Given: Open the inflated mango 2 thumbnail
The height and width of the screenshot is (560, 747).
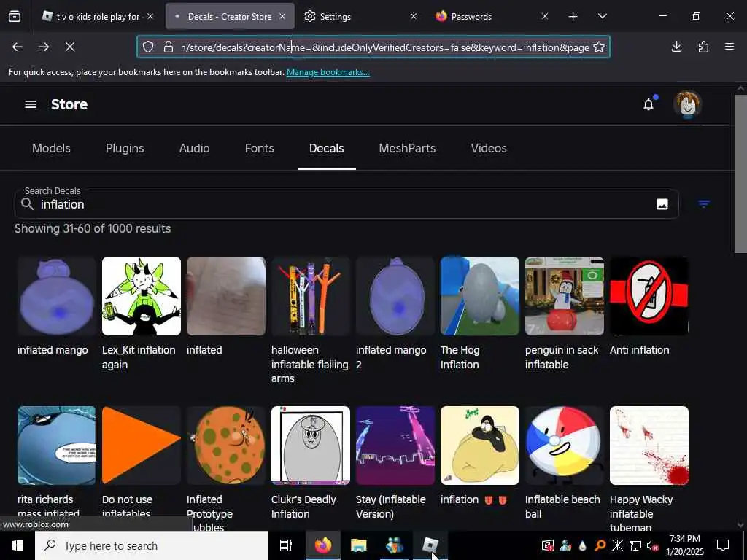Looking at the screenshot, I should (x=395, y=296).
